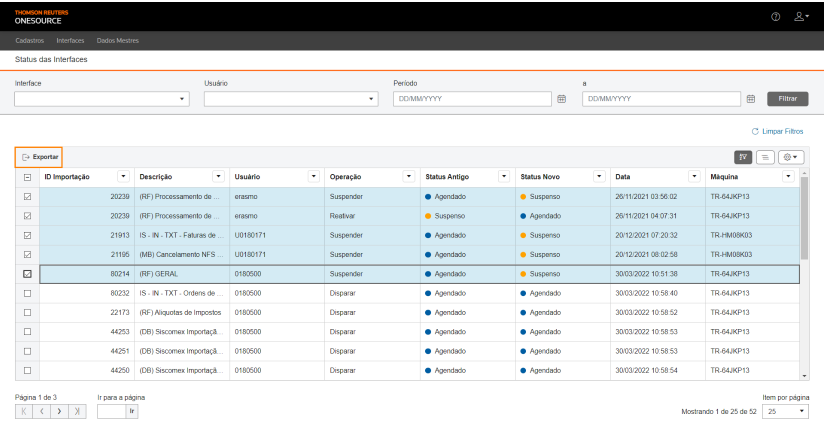Uncheck the (RF) GERAL row checkbox

click(x=27, y=274)
